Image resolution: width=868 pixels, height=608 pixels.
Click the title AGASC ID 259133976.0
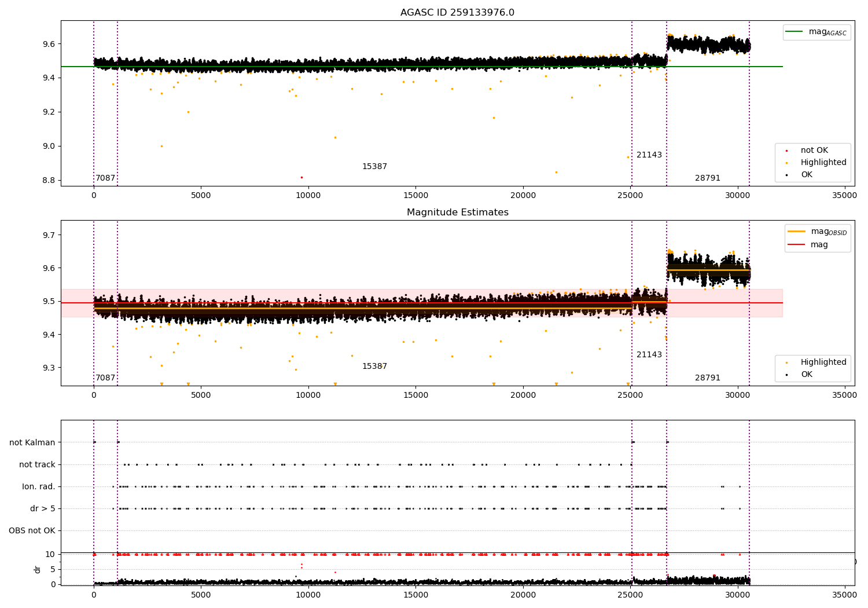(457, 13)
